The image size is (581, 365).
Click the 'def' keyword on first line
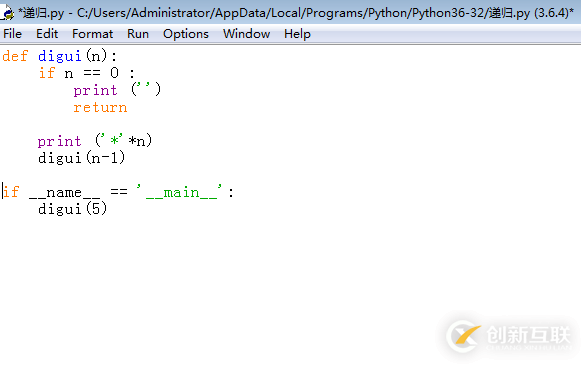tap(15, 56)
